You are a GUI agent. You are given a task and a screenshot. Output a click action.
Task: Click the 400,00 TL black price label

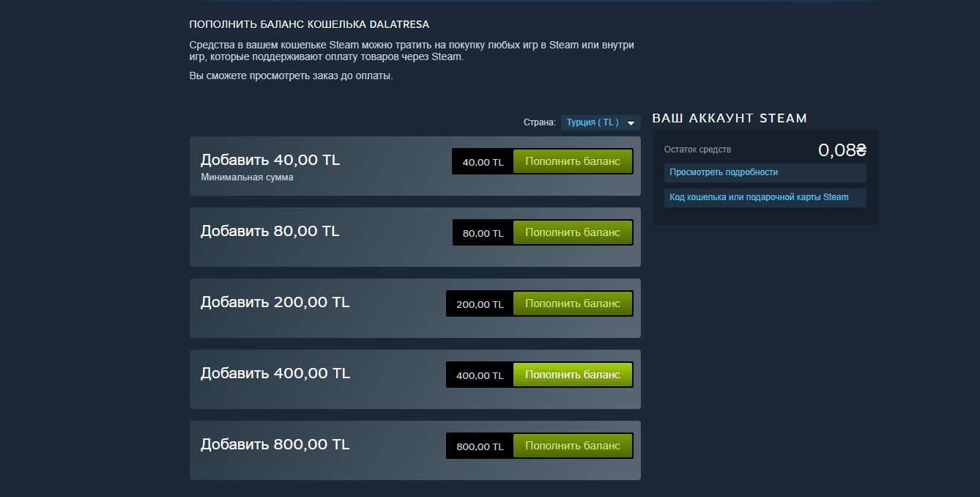(480, 375)
